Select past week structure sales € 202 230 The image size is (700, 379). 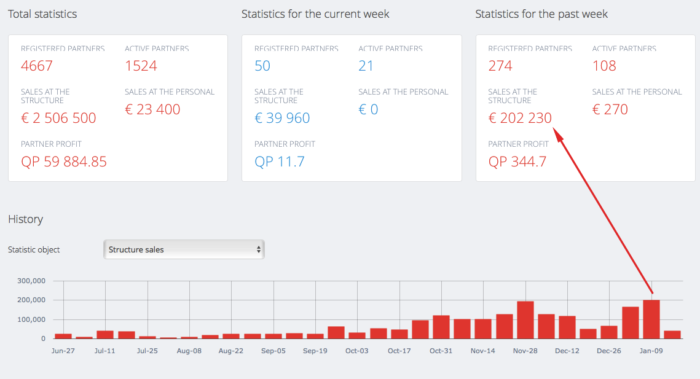point(520,118)
